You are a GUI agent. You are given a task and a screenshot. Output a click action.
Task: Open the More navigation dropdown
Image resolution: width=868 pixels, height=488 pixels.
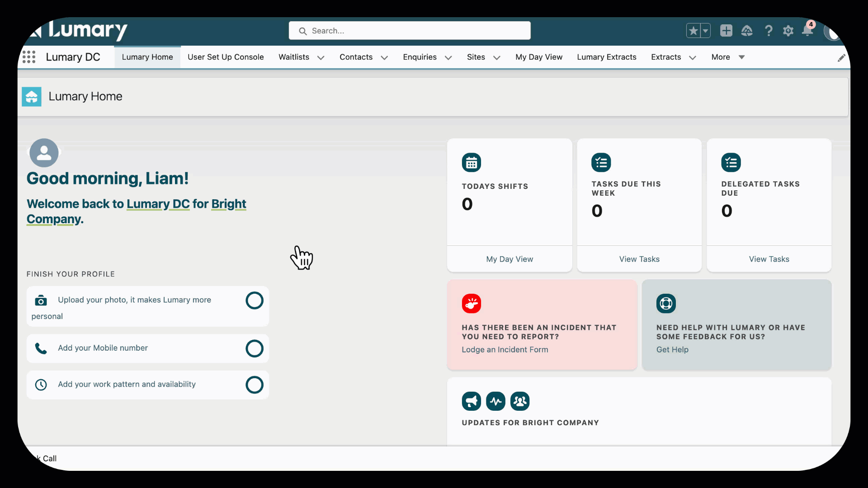[727, 57]
